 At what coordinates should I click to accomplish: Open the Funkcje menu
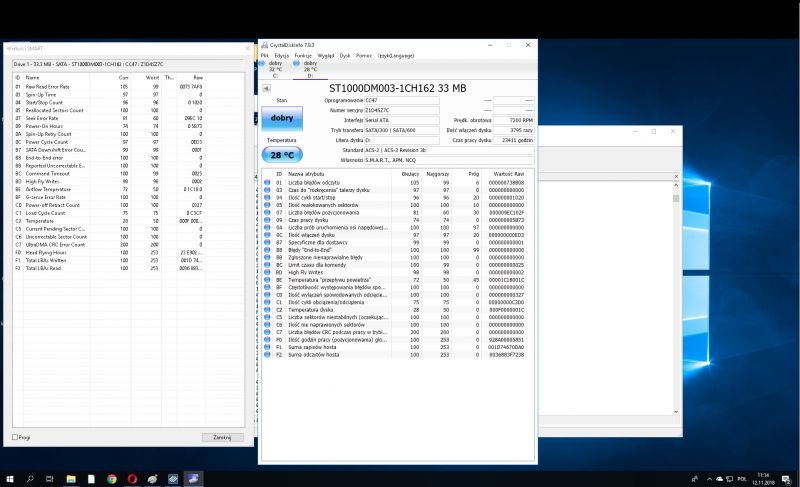click(303, 56)
